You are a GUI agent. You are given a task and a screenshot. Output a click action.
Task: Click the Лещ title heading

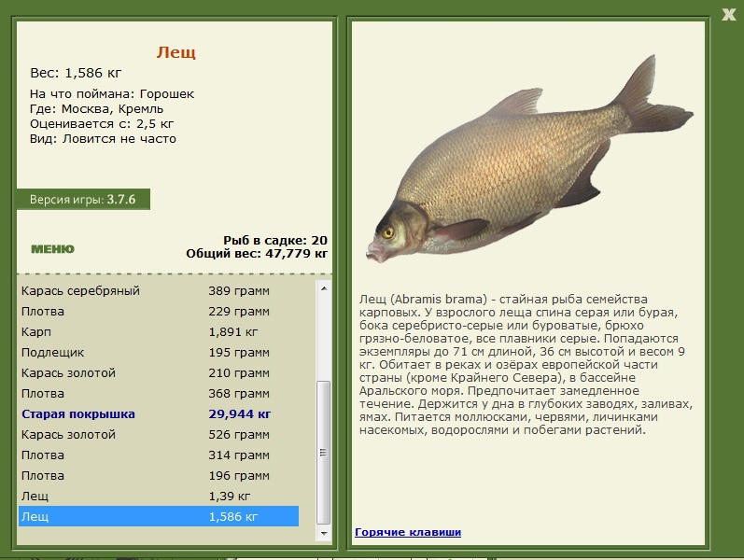[176, 51]
